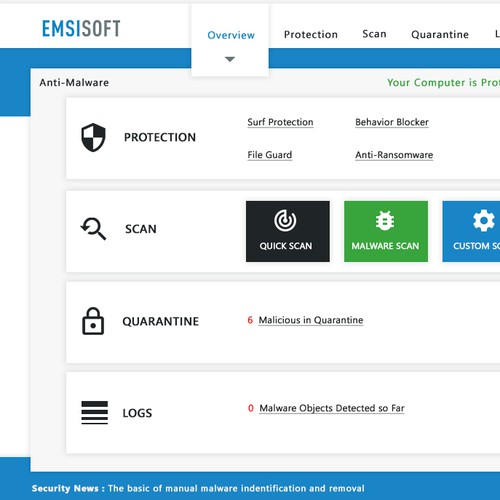View Malware Objects Detected so Far

tap(332, 408)
